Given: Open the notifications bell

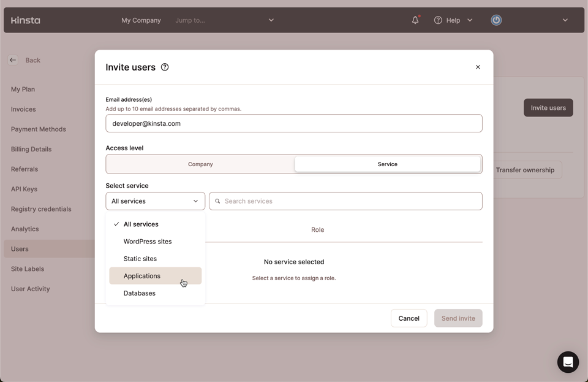Looking at the screenshot, I should click(415, 20).
